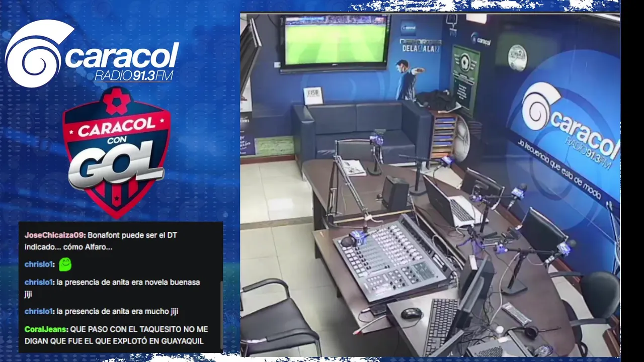Click the Caracol Con Gol shield badge
This screenshot has width=644, height=362.
pyautogui.click(x=116, y=152)
